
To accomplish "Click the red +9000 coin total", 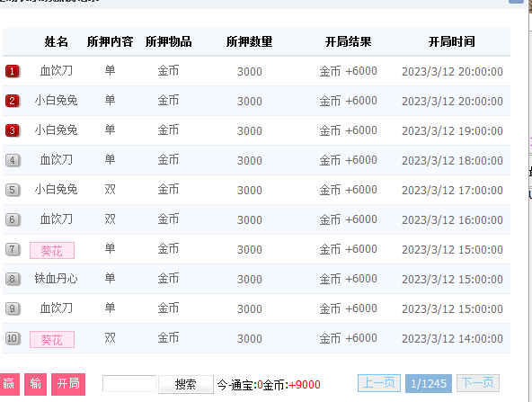I will pyautogui.click(x=305, y=385).
